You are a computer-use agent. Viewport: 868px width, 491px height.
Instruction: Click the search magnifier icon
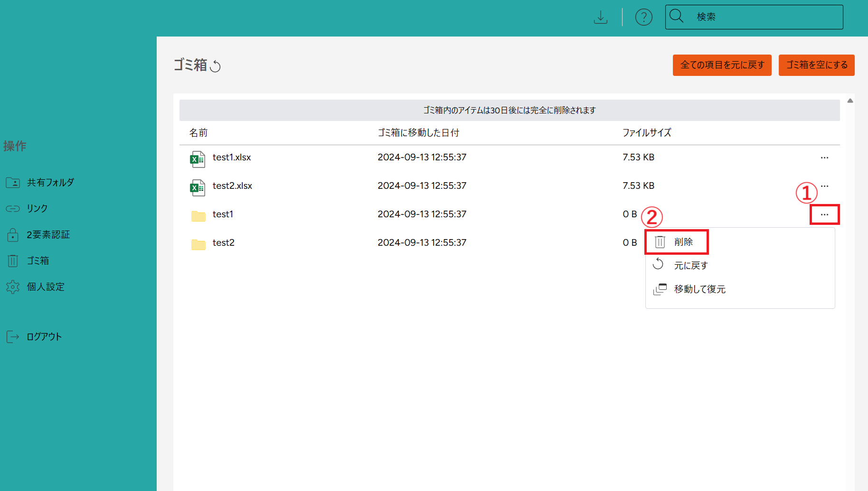[x=677, y=16]
